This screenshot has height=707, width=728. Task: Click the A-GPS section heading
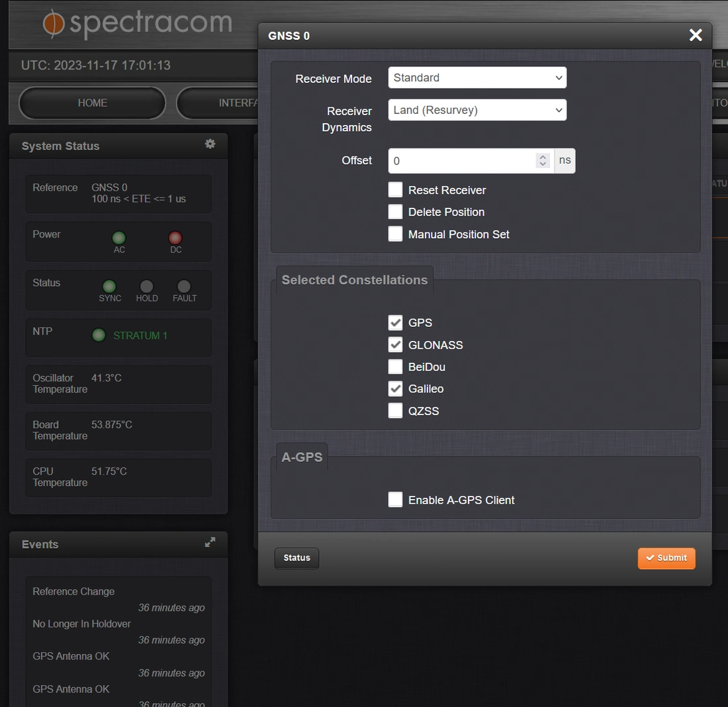[302, 457]
